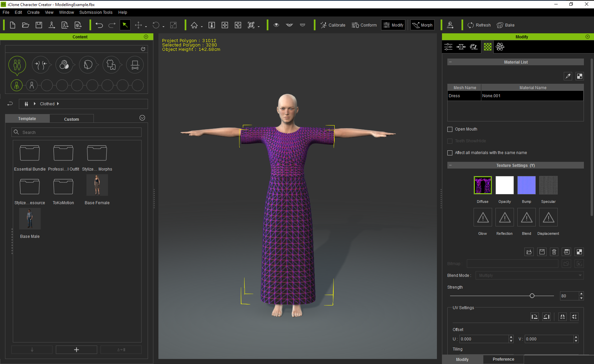Select the Actor category icon in Content

[17, 65]
